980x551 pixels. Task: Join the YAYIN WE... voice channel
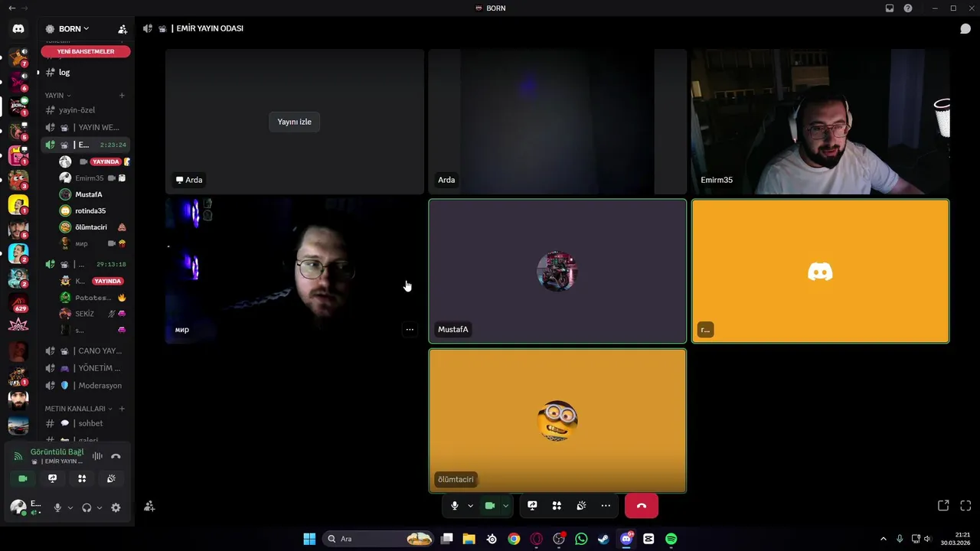[85, 128]
